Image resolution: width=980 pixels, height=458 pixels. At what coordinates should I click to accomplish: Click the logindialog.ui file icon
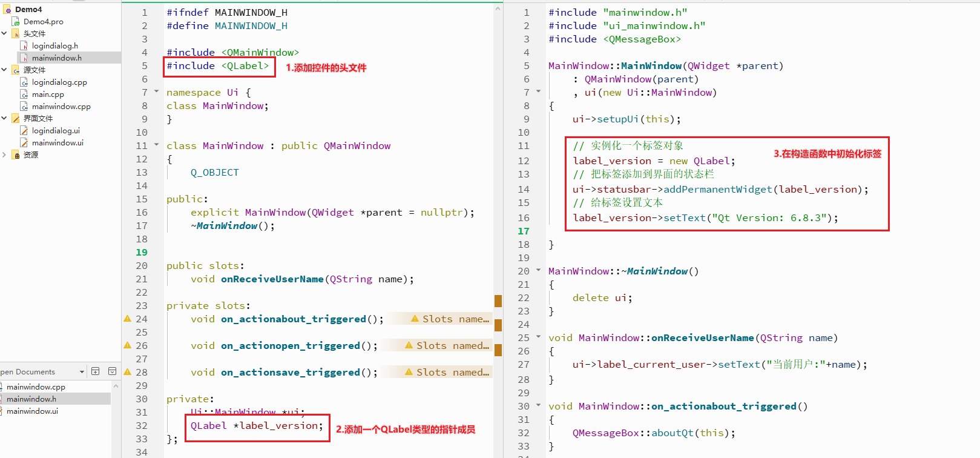tap(24, 130)
